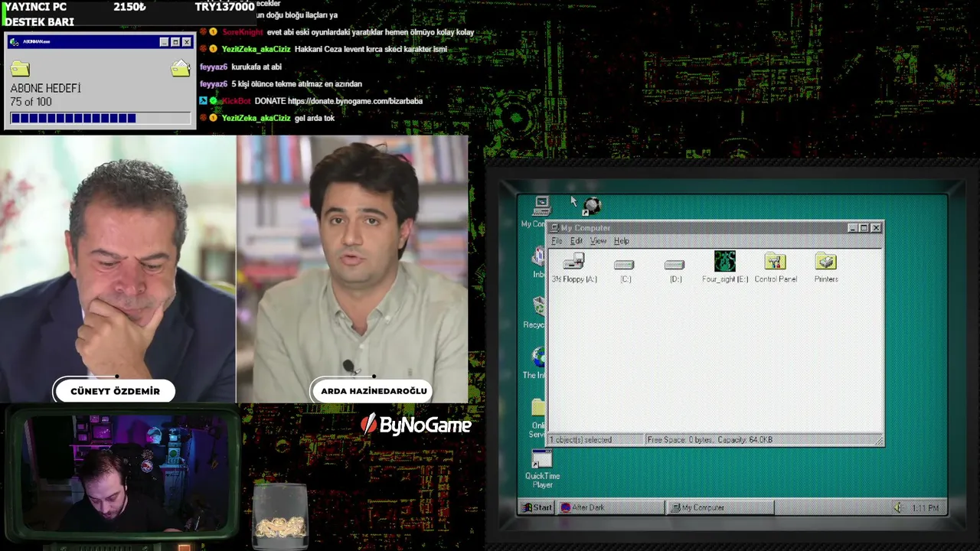Screen dimensions: 980x551
Task: Maximize the My Computer window
Action: (864, 228)
